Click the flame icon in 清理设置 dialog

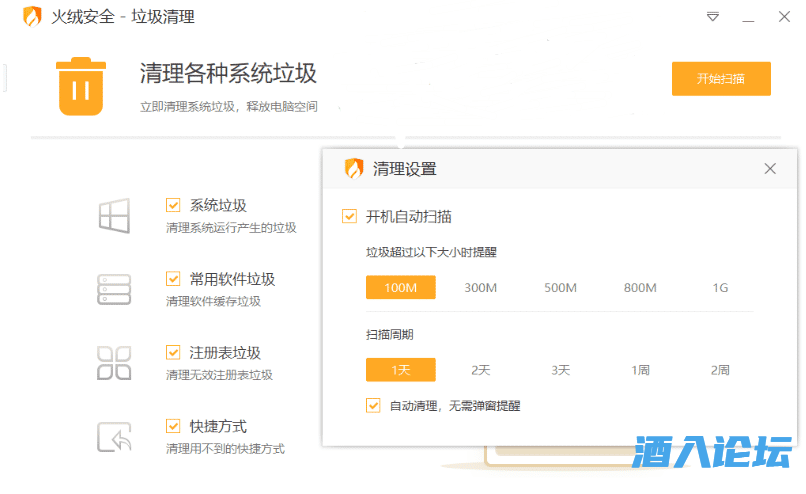(353, 169)
